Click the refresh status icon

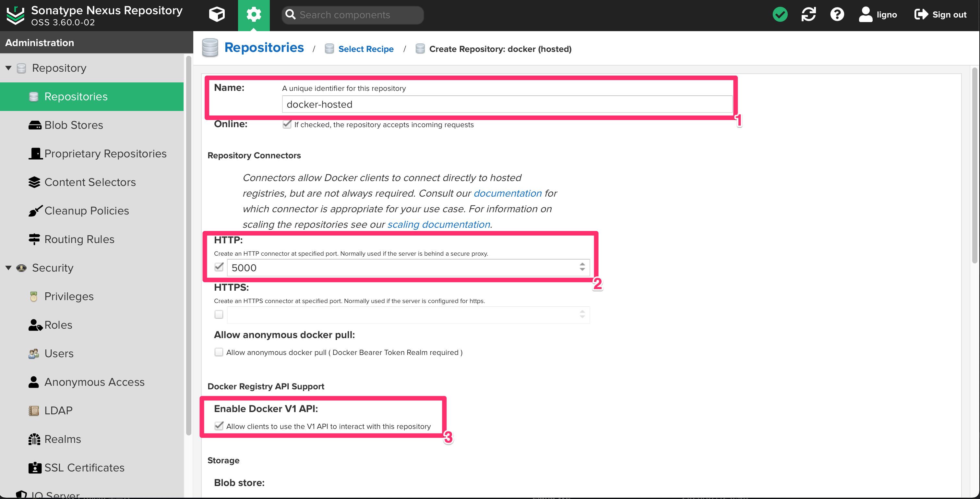(808, 15)
